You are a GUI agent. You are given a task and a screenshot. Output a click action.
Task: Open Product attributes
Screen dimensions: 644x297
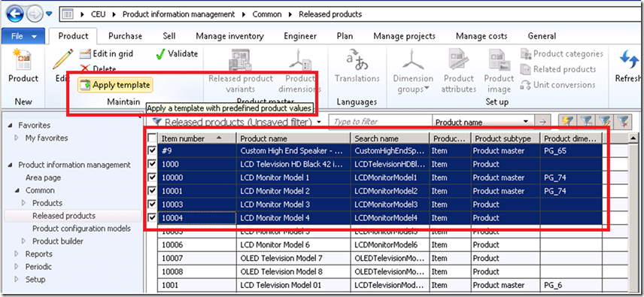[458, 71]
